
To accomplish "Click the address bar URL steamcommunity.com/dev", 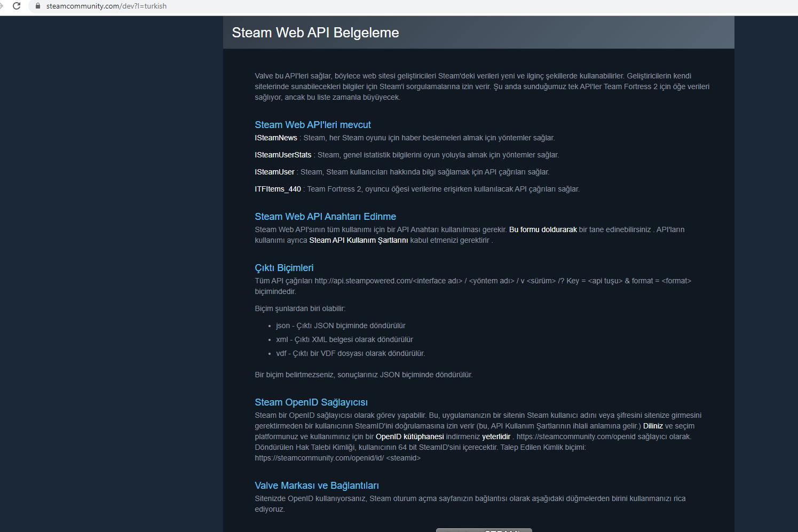I will pos(106,6).
